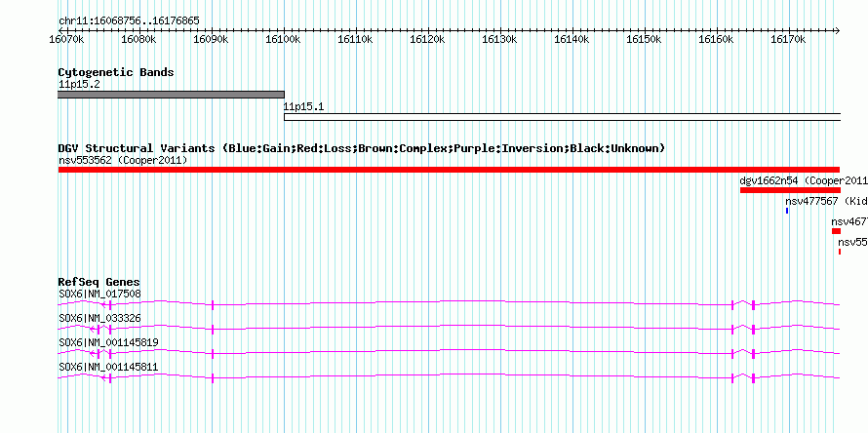Click the 16150k ruler tick label
The width and height of the screenshot is (868, 433).
(x=645, y=40)
